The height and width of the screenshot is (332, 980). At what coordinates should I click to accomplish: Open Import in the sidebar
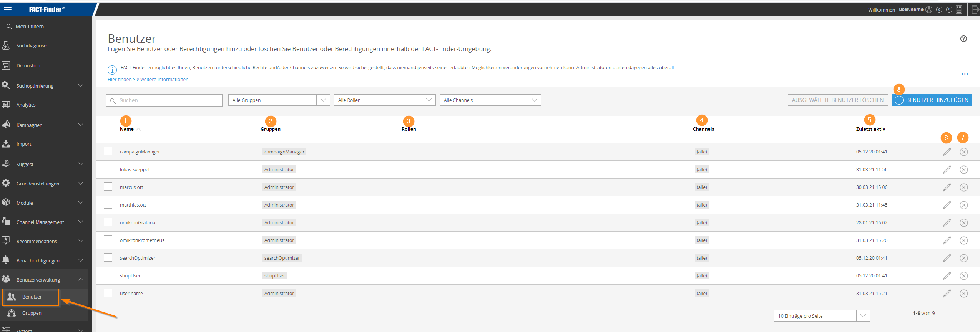24,144
